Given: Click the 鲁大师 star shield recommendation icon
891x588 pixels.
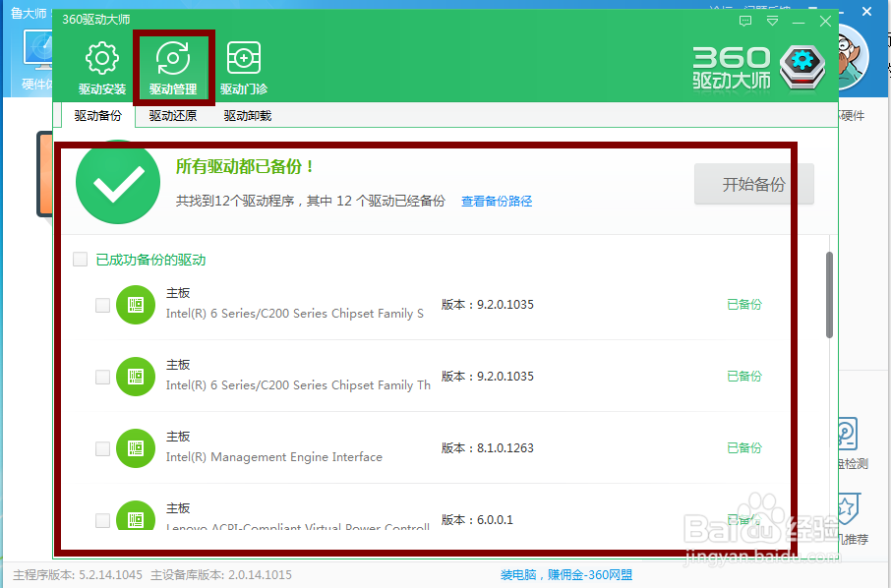Looking at the screenshot, I should click(x=849, y=508).
